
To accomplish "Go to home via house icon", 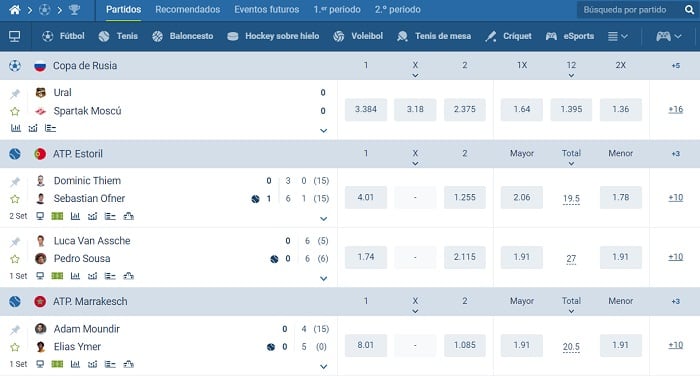I will coord(15,9).
